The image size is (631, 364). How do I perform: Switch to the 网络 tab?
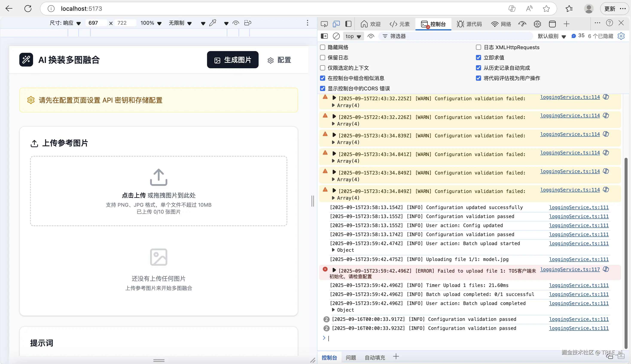[501, 24]
